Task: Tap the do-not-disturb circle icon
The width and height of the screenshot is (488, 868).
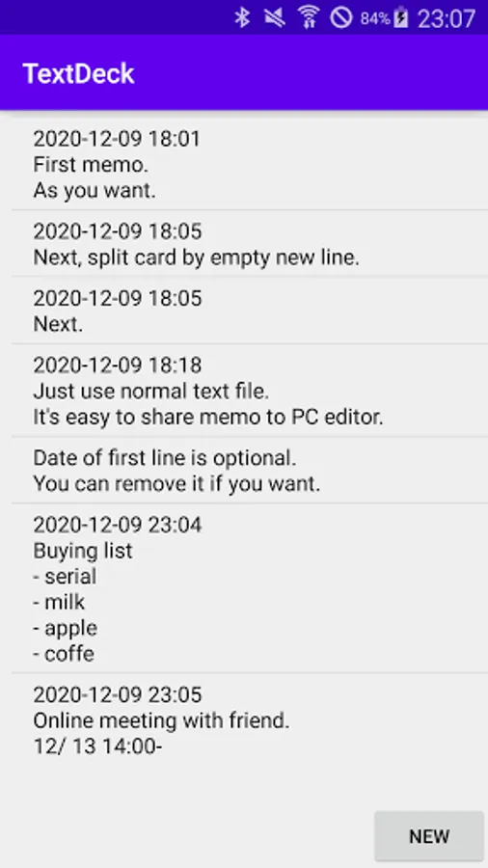Action: tap(341, 17)
